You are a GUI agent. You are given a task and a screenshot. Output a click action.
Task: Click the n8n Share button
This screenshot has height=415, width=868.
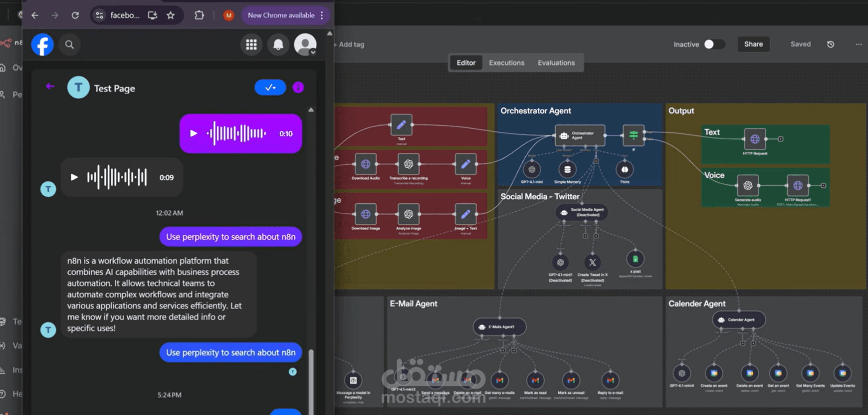754,44
